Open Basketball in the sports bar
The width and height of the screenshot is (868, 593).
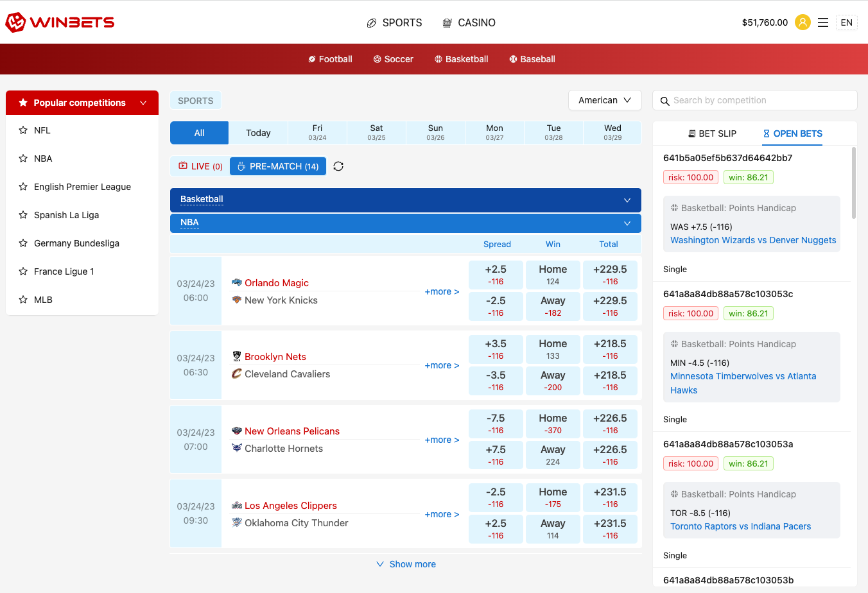[462, 59]
